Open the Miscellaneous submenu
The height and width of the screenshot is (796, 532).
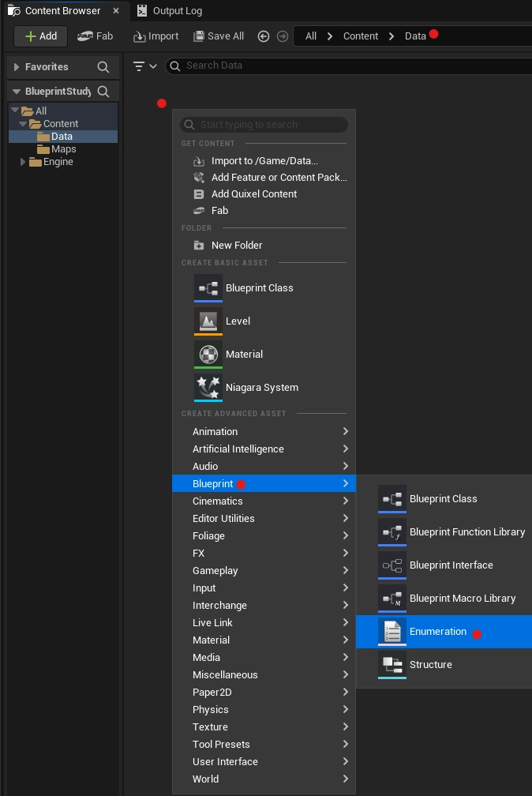click(x=264, y=674)
